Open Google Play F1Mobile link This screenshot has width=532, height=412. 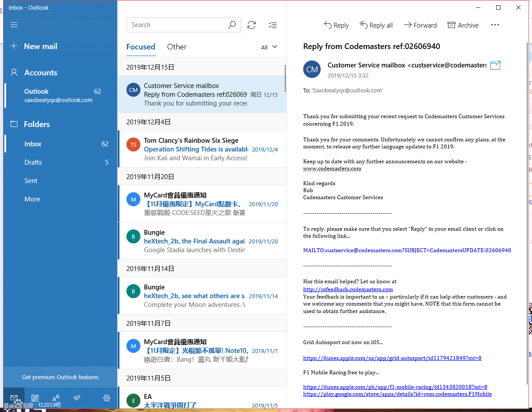(x=397, y=394)
